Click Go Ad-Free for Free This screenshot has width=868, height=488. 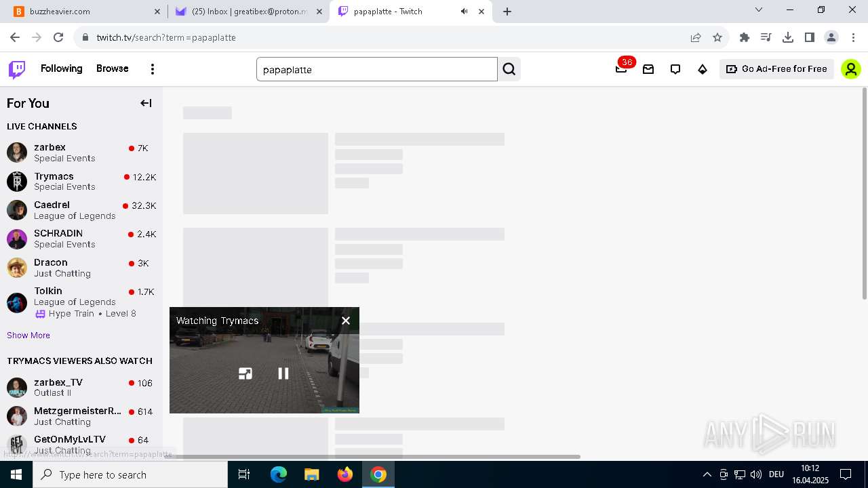tap(776, 69)
